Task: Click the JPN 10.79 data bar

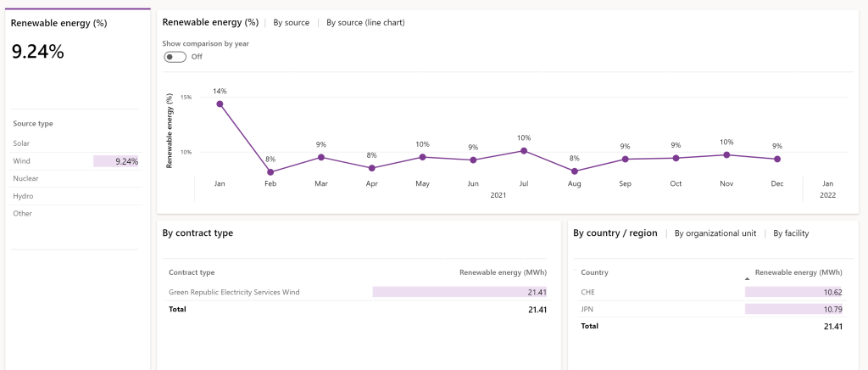Action: coord(793,308)
